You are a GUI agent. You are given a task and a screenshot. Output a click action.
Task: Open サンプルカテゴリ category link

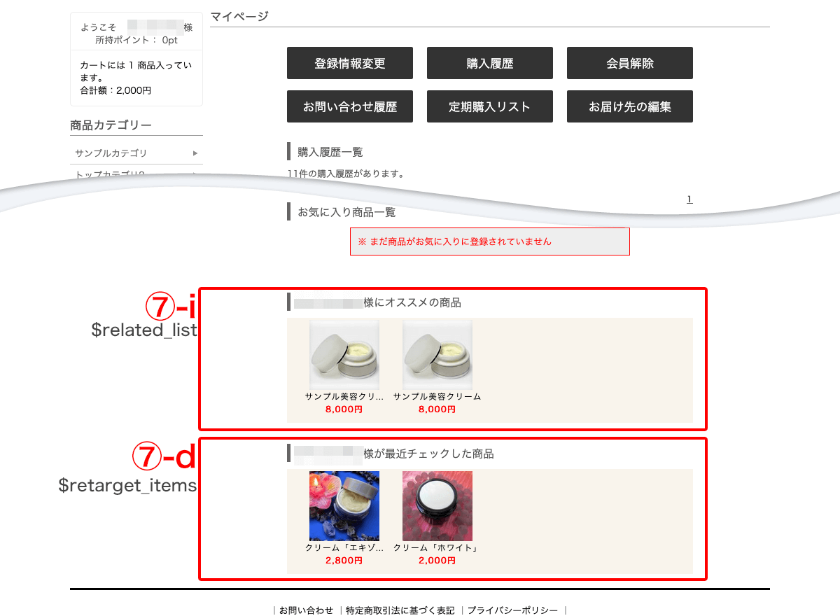111,153
